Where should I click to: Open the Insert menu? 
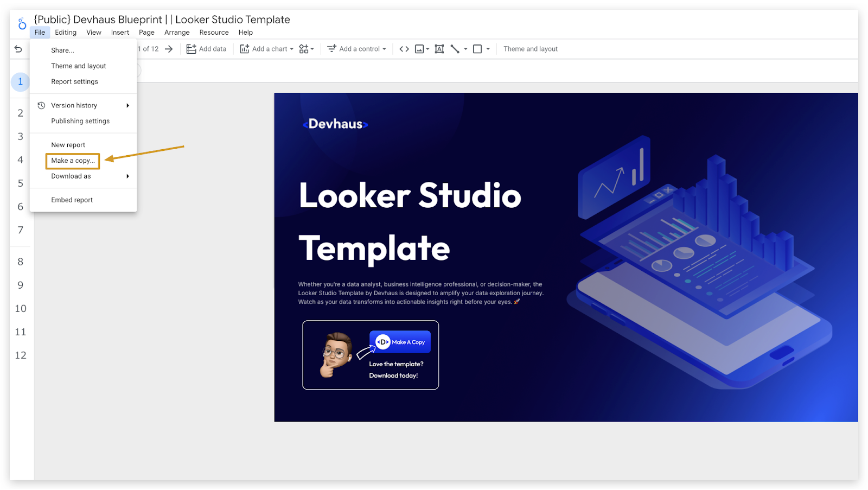[120, 33]
